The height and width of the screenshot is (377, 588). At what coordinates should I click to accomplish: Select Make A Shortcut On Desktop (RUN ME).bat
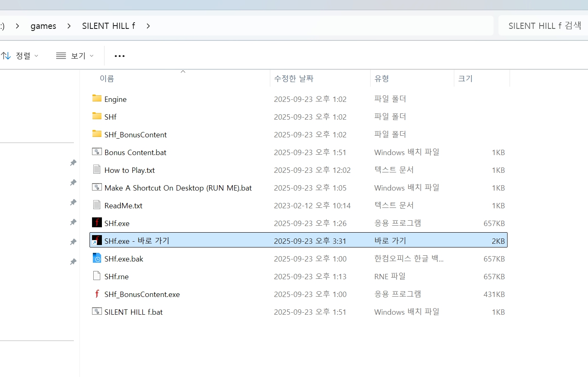tap(178, 188)
